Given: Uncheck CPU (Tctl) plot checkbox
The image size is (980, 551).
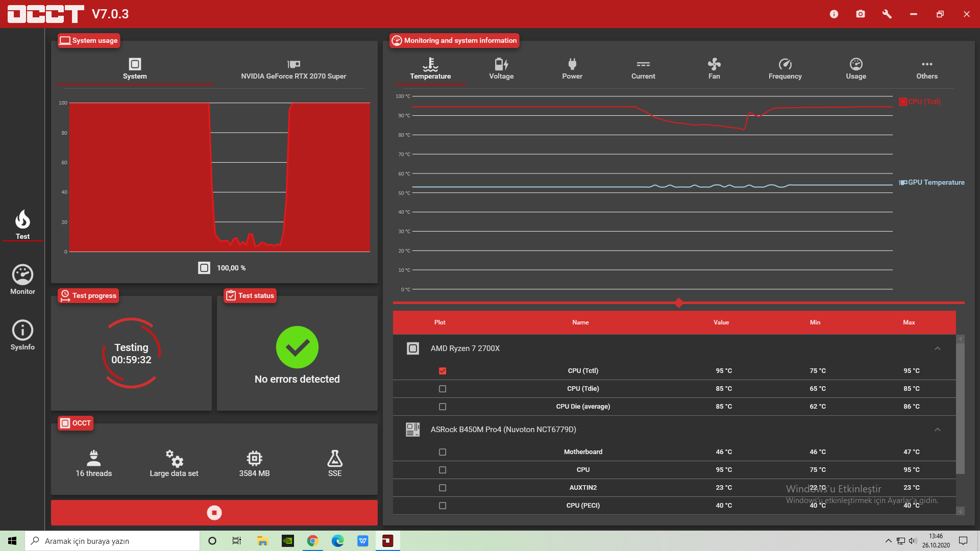Looking at the screenshot, I should [x=443, y=371].
